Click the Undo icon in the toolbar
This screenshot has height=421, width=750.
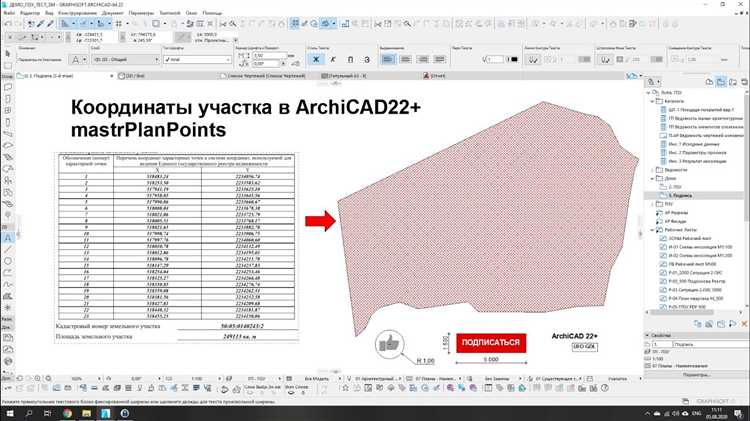pos(7,26)
